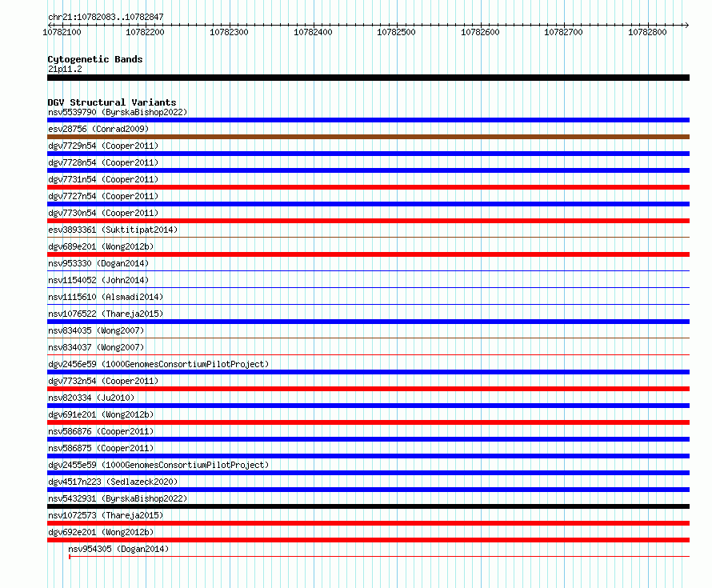Click the Cytogenetic Bands track title
712x588 pixels.
click(95, 59)
